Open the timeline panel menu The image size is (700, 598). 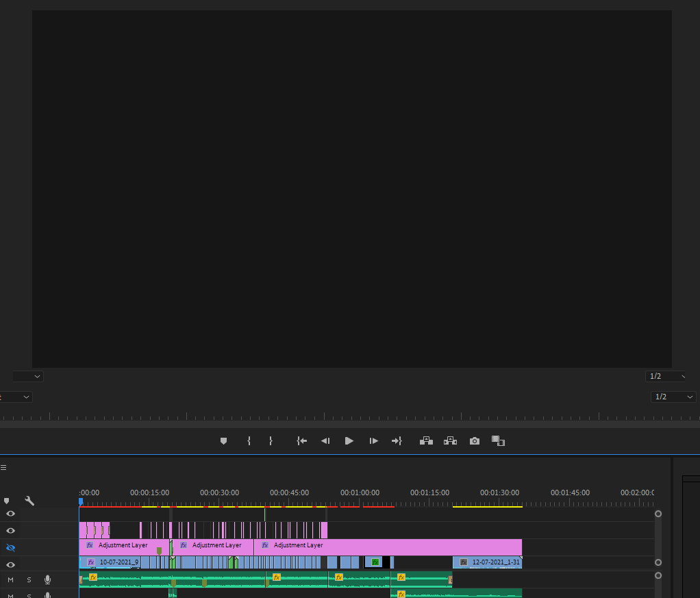point(4,466)
